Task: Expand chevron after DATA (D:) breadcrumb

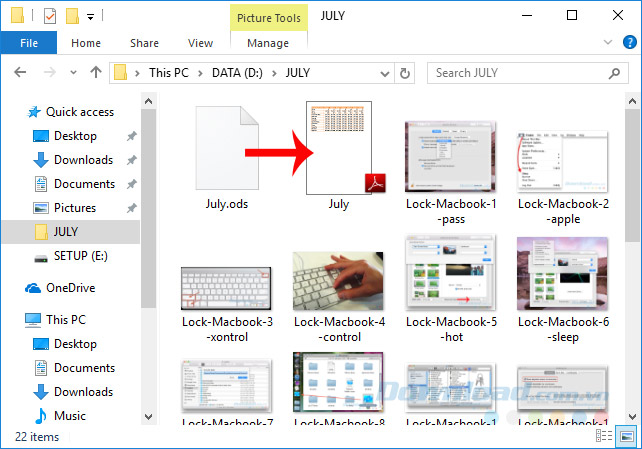Action: [x=274, y=73]
